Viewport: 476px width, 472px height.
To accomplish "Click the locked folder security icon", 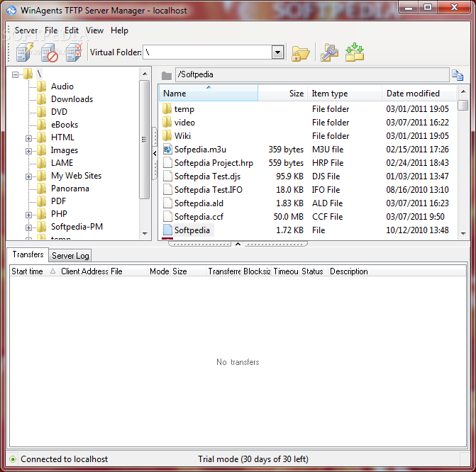I will coord(300,53).
